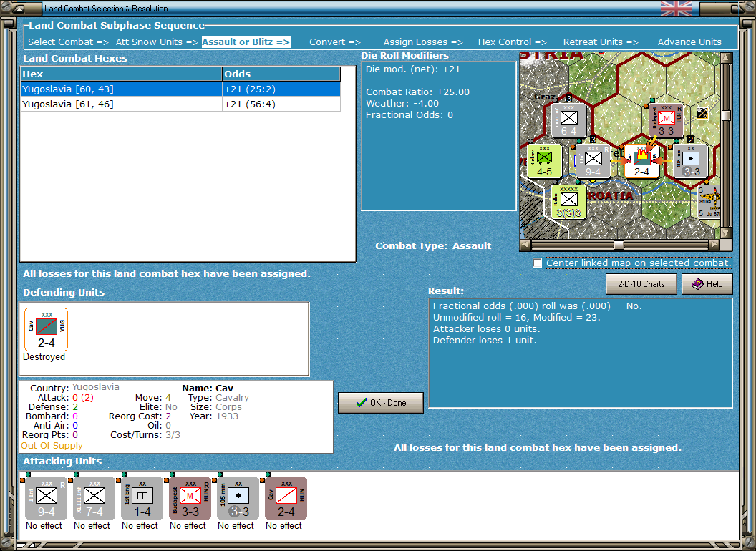
Task: Select Budapest 3-3 in the Attacking Units list
Action: pos(190,499)
